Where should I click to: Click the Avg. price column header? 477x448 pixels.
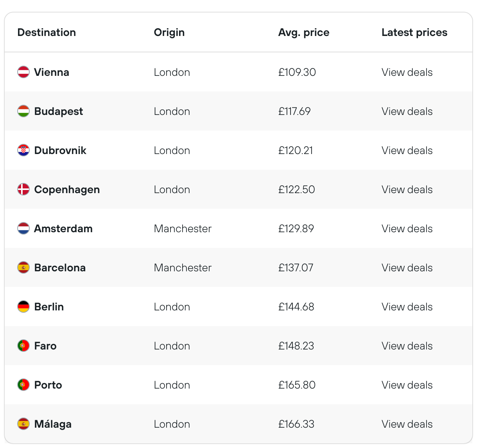click(303, 32)
